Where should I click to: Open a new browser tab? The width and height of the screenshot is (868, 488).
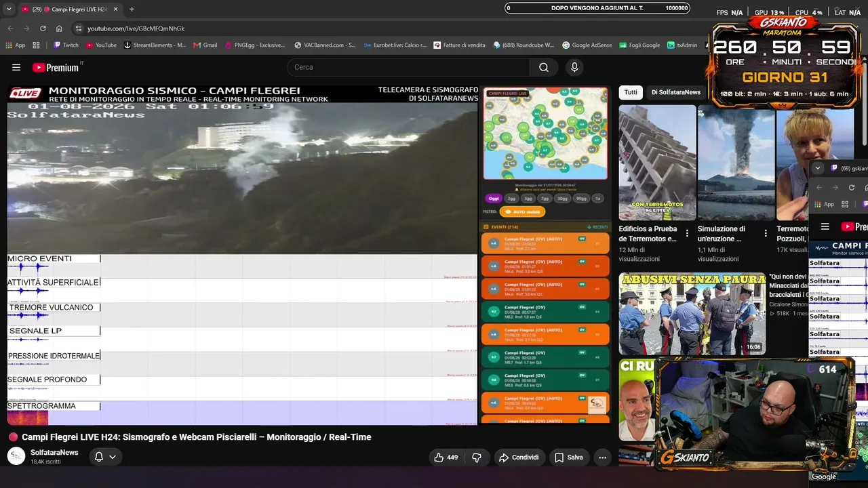132,9
